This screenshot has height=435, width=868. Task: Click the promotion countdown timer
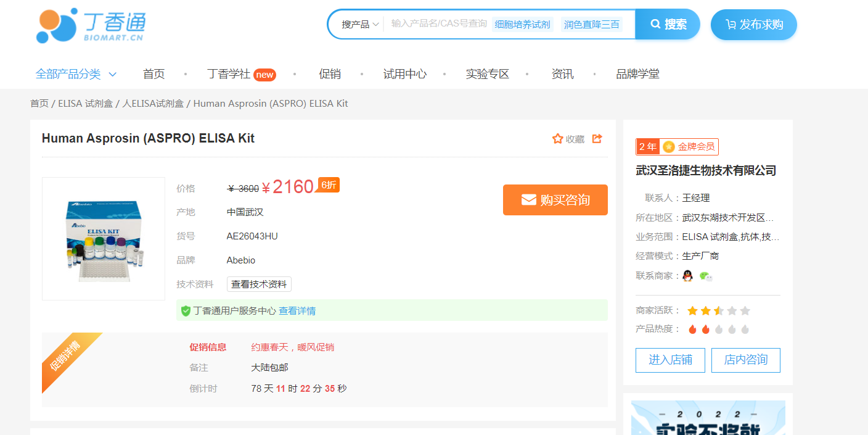pos(299,389)
